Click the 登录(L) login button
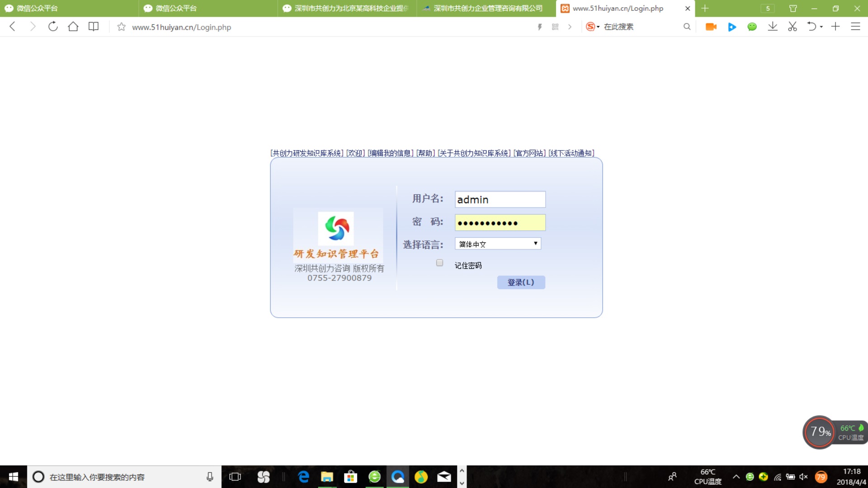Viewport: 868px width, 488px height. (521, 282)
